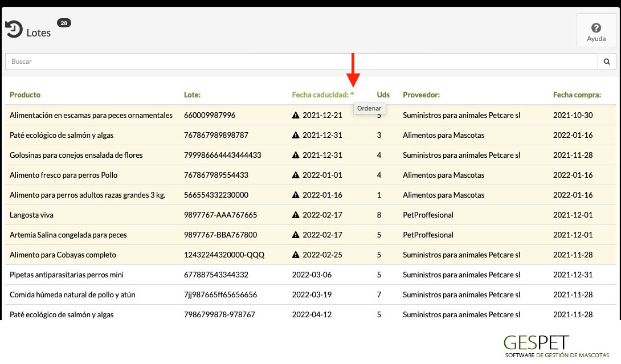Viewport: 621px width, 364px height.
Task: Click warning icon beside 2021-12-21 expiry
Action: pyautogui.click(x=296, y=115)
